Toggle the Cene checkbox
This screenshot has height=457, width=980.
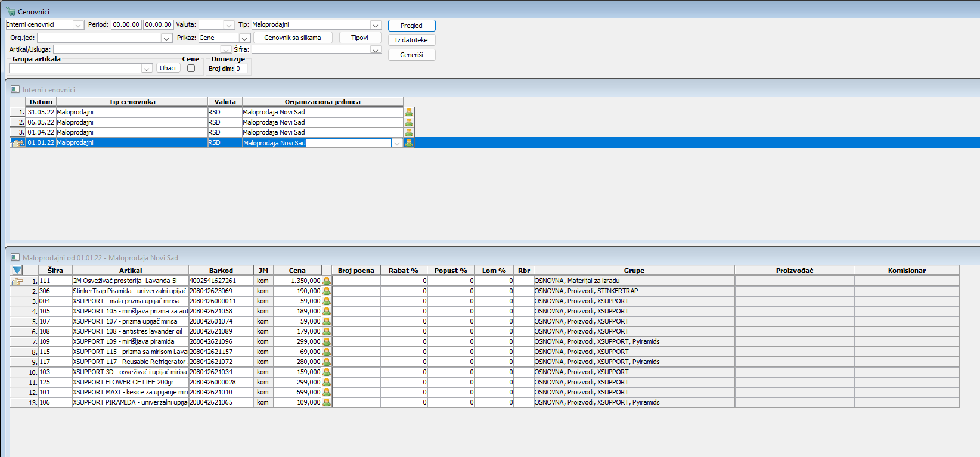[x=191, y=69]
